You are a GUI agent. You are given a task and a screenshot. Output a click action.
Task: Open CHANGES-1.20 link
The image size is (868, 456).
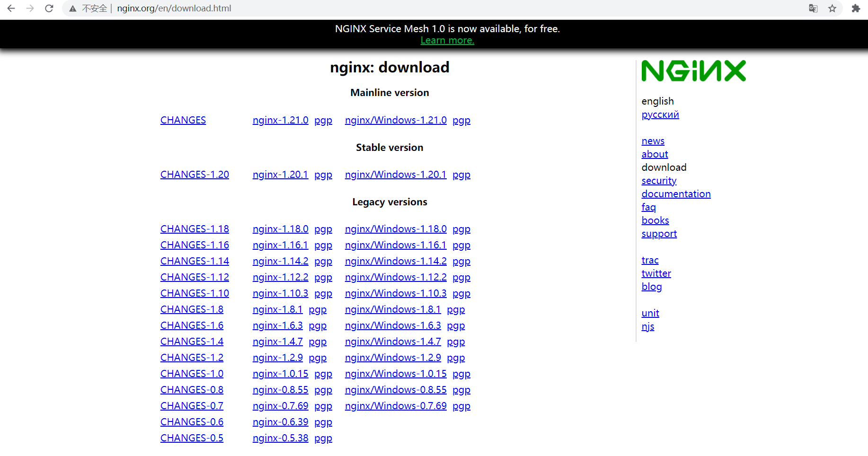point(195,175)
